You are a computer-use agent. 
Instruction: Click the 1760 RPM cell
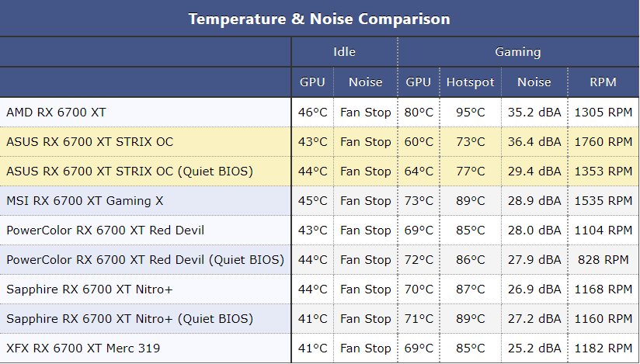click(603, 142)
